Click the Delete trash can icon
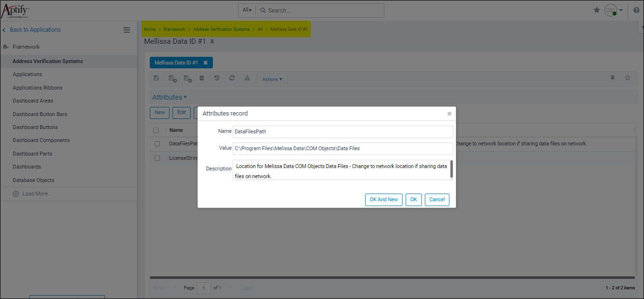Screen dimensions: 644x299 [x=202, y=78]
